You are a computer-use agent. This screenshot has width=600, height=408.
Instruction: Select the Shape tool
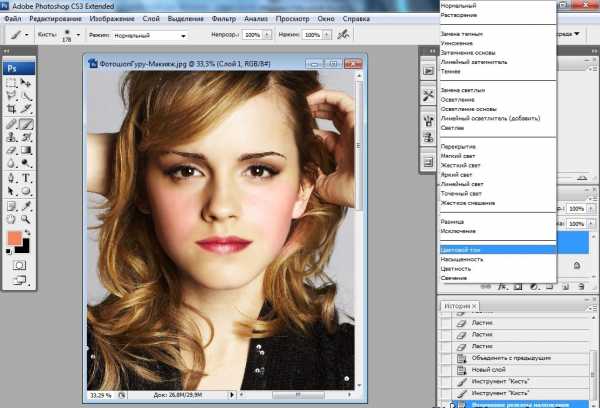tap(26, 191)
